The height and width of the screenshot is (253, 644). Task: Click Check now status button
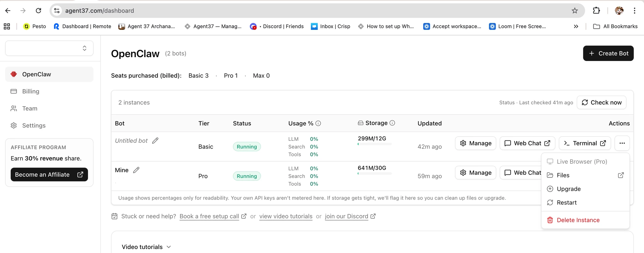tap(602, 102)
